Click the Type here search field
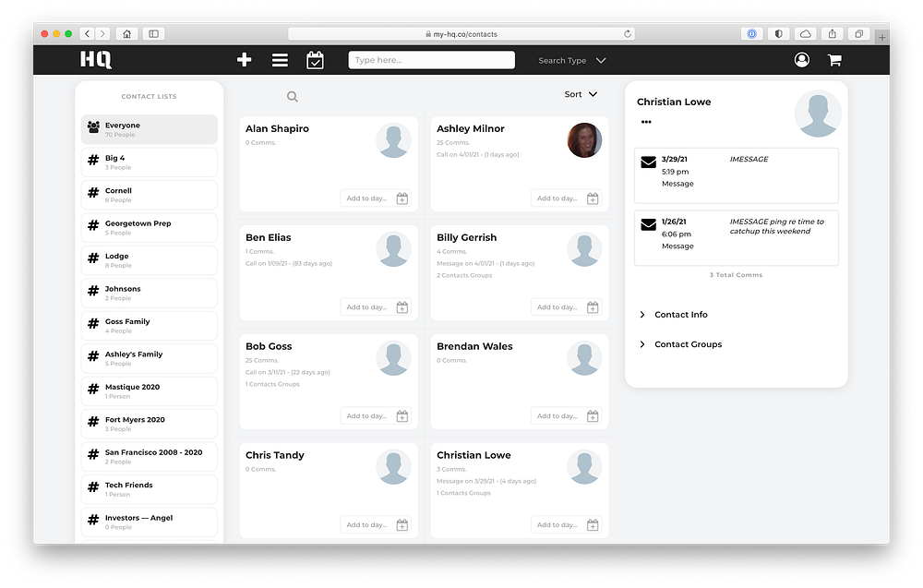Screen dimensions: 923x588 coord(431,59)
